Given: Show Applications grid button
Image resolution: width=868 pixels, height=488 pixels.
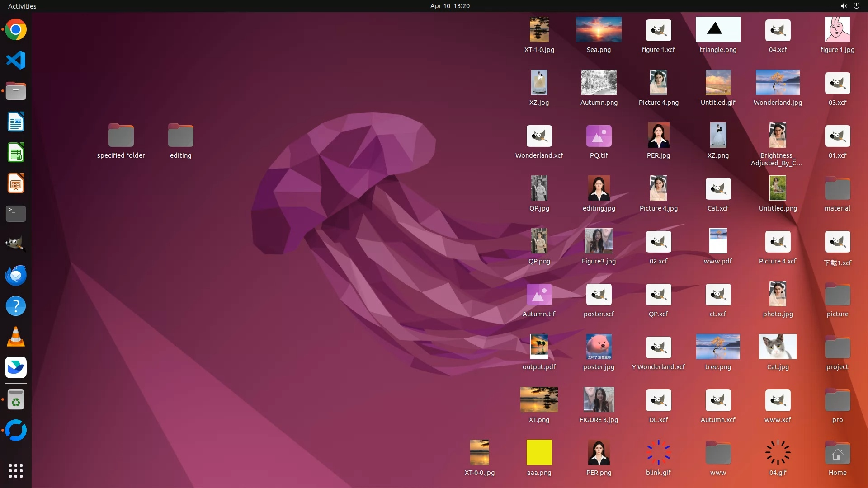Looking at the screenshot, I should tap(16, 471).
